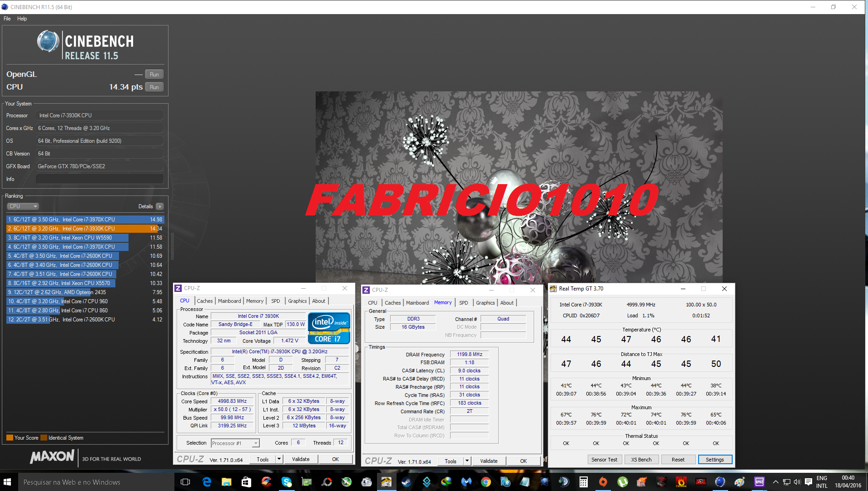868x491 pixels.
Task: Open Tools dropdown arrow in left CPU-Z
Action: pyautogui.click(x=279, y=460)
